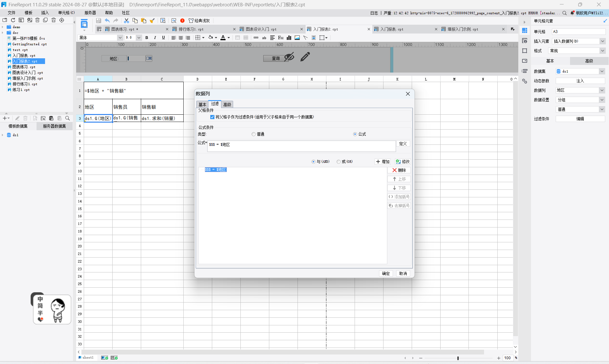Click the search icon in dataset panel

[x=68, y=118]
